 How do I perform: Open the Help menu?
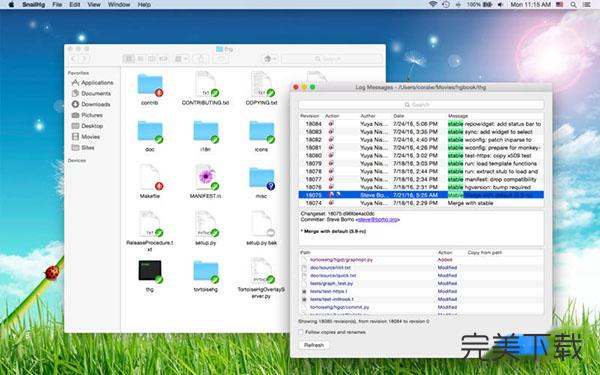click(144, 5)
